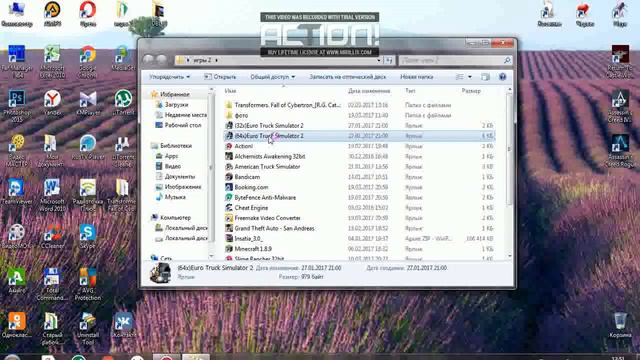Click the refresh button beside address bar

point(389,60)
